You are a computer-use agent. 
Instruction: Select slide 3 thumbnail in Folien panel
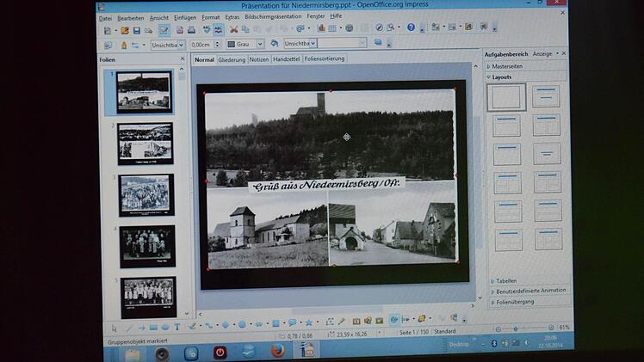146,194
